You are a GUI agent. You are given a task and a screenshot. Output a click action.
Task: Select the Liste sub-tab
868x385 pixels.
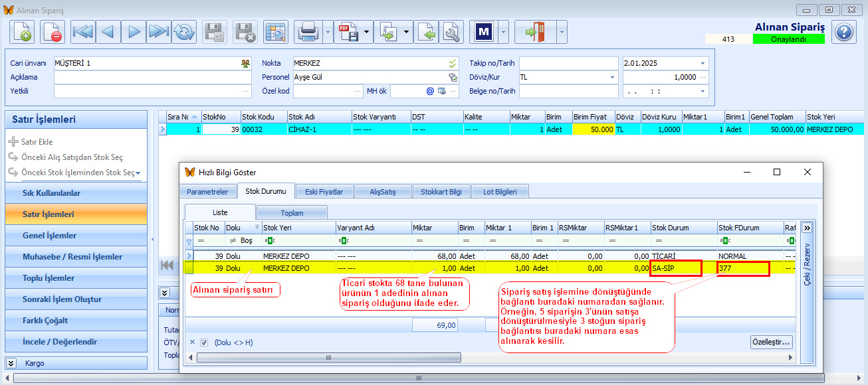click(x=220, y=212)
